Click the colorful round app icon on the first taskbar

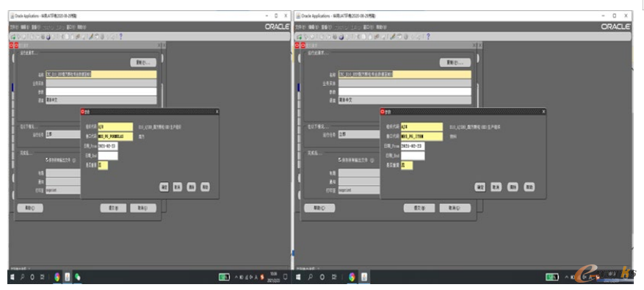[x=57, y=278]
